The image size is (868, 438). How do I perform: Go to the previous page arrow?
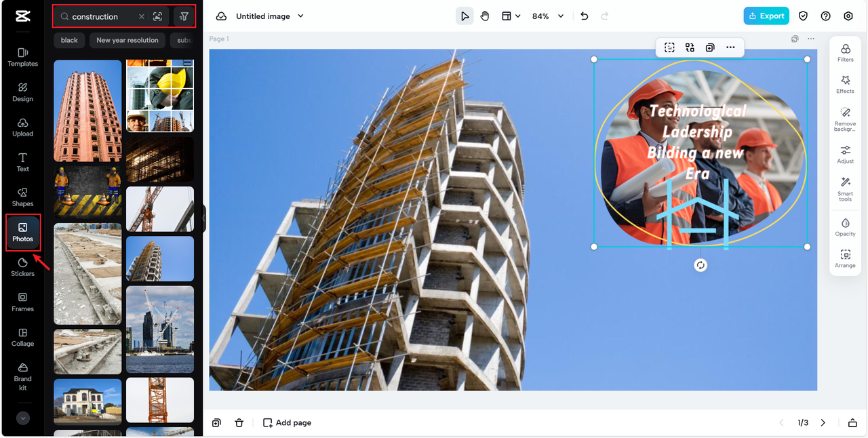pos(781,422)
